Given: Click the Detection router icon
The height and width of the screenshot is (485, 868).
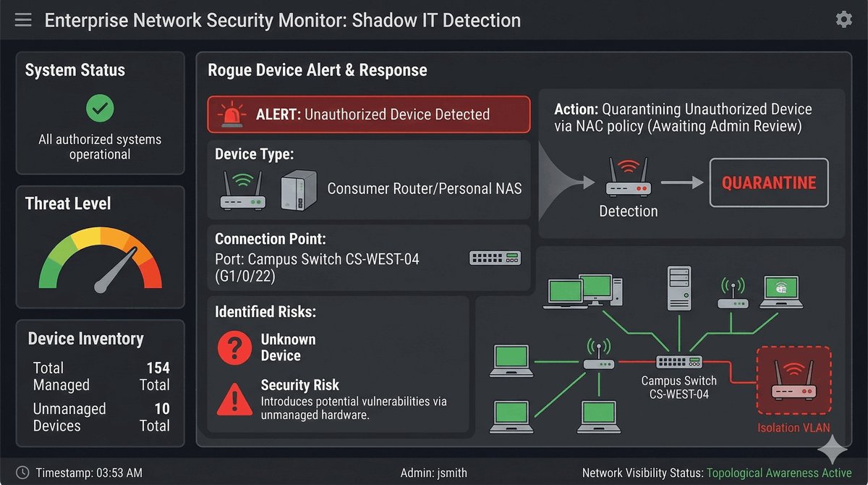Looking at the screenshot, I should coord(628,181).
